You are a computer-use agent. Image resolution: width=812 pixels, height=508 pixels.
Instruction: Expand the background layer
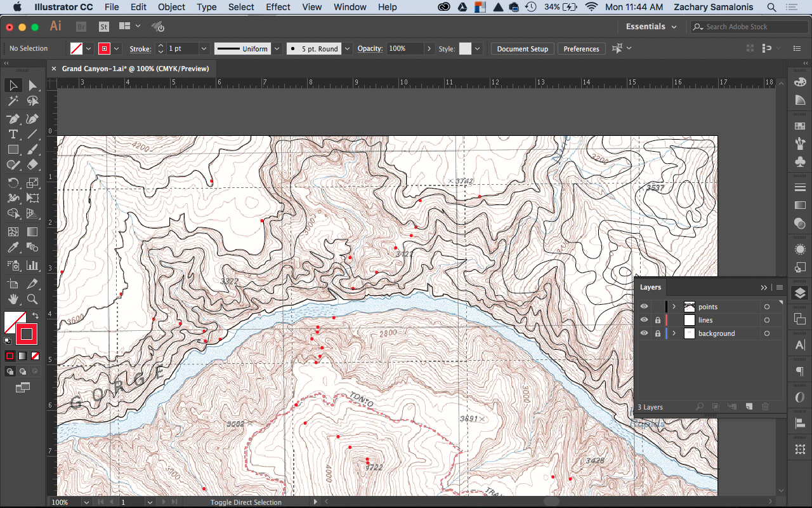point(674,333)
